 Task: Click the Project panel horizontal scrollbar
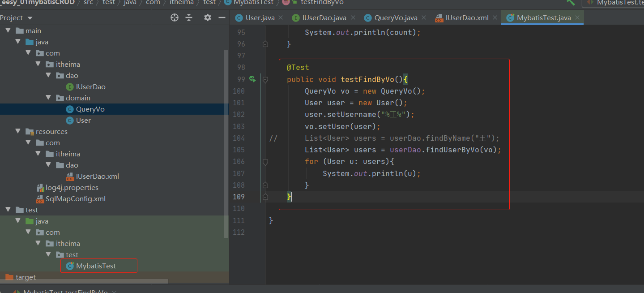84,281
